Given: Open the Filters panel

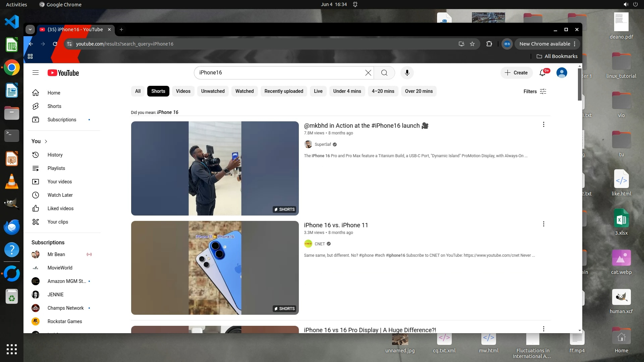Looking at the screenshot, I should [535, 92].
